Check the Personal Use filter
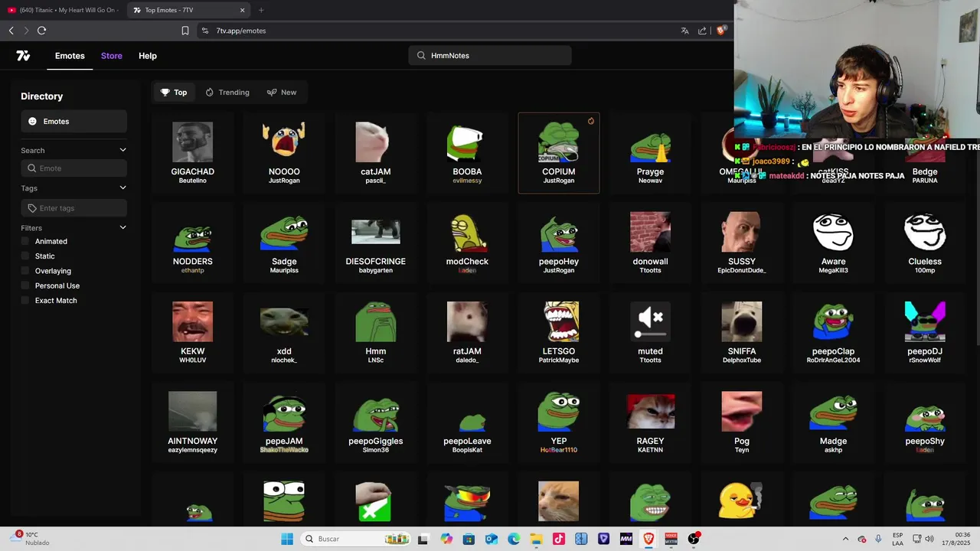 pos(25,285)
